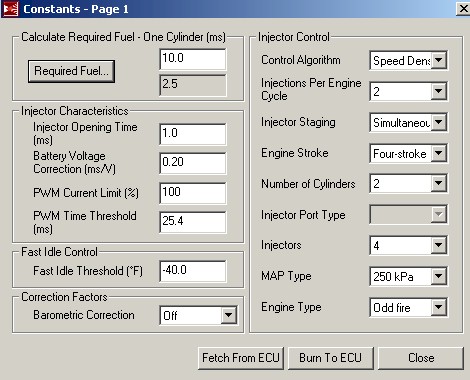Click the required fuel 10.0 input field
This screenshot has height=380, width=470.
[193, 59]
